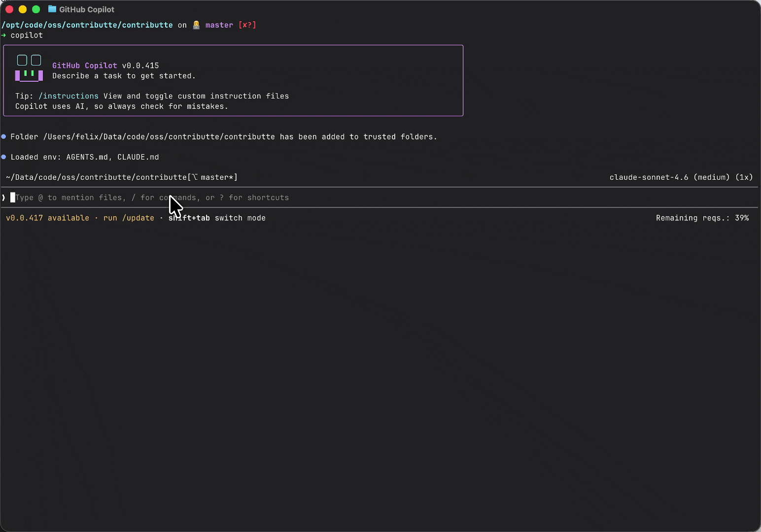Click the AGENTS.md file name

pos(87,157)
